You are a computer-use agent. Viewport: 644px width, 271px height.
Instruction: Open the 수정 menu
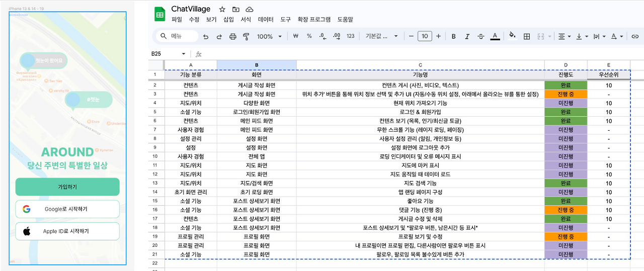[194, 20]
